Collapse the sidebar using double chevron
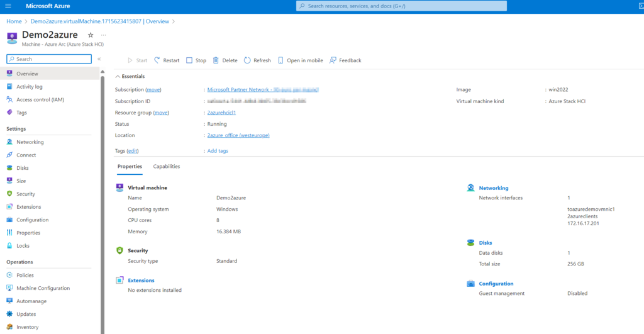 tap(99, 59)
